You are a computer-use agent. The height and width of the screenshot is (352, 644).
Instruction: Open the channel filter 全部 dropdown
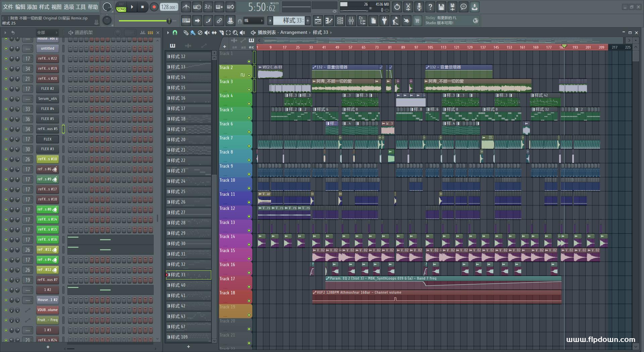[47, 33]
